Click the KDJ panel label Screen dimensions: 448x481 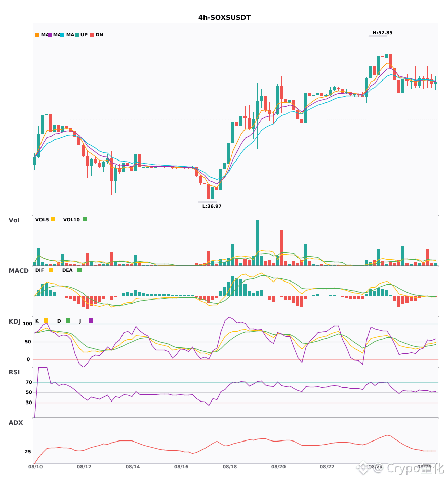[x=14, y=322]
